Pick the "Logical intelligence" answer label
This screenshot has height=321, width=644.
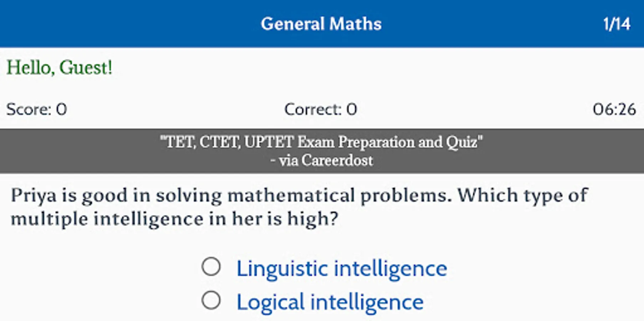click(x=330, y=302)
